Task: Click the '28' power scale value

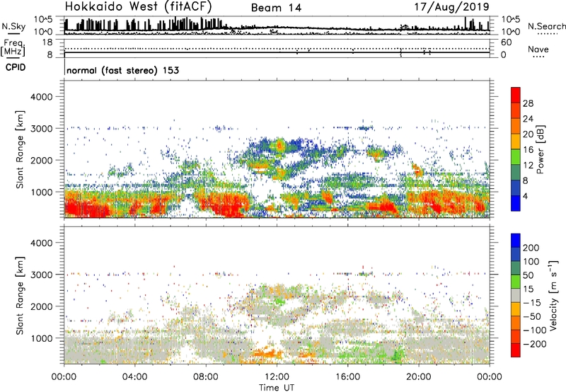Action: click(528, 103)
